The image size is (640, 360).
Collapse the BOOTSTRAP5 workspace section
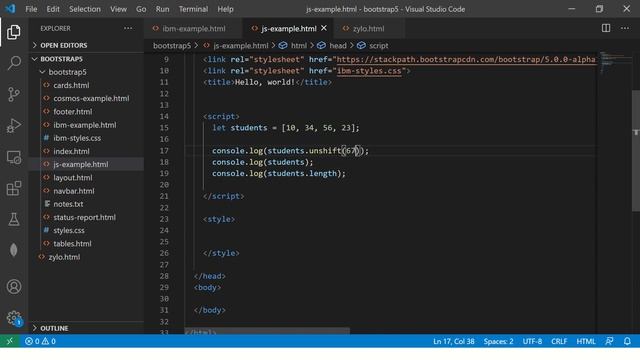(x=61, y=59)
